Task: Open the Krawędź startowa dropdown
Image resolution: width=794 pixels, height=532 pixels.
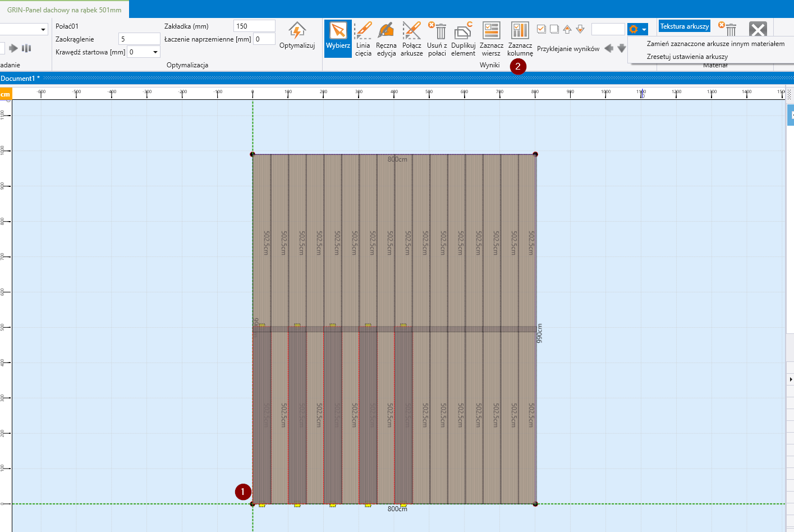Action: [x=155, y=52]
